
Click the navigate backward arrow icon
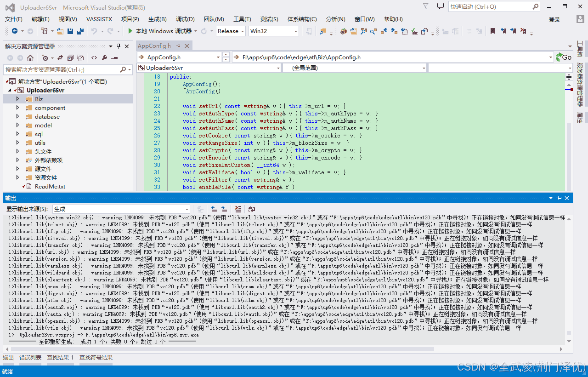15,31
